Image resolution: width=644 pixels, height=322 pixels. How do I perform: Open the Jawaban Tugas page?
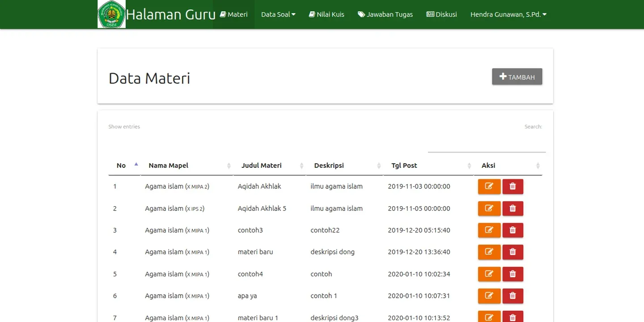pyautogui.click(x=385, y=14)
